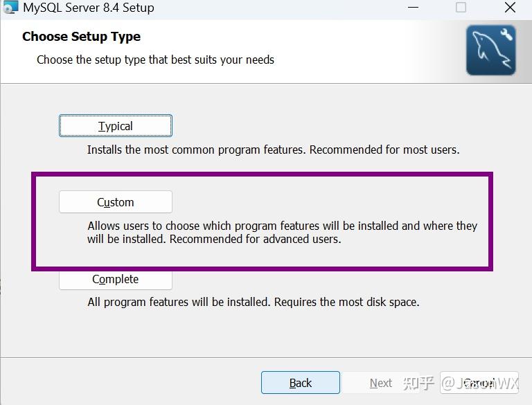532x405 pixels.
Task: Click the MySQL installer icon in title bar
Action: click(10, 8)
